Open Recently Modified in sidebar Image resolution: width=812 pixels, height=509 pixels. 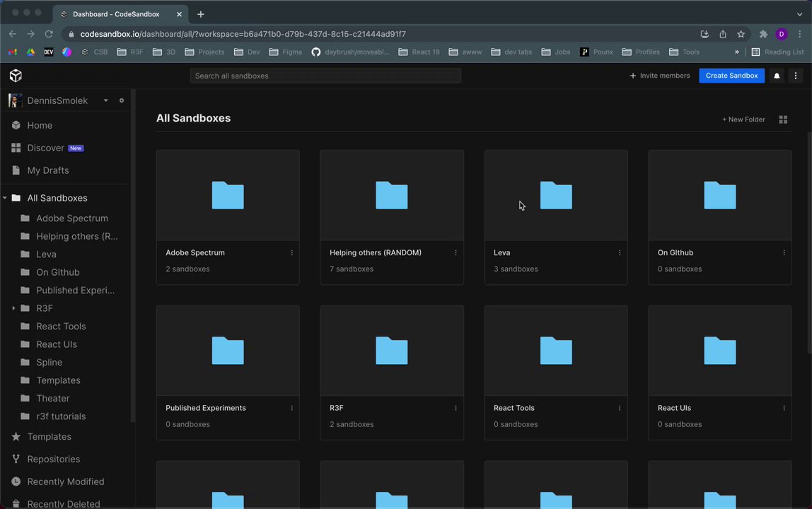(65, 481)
